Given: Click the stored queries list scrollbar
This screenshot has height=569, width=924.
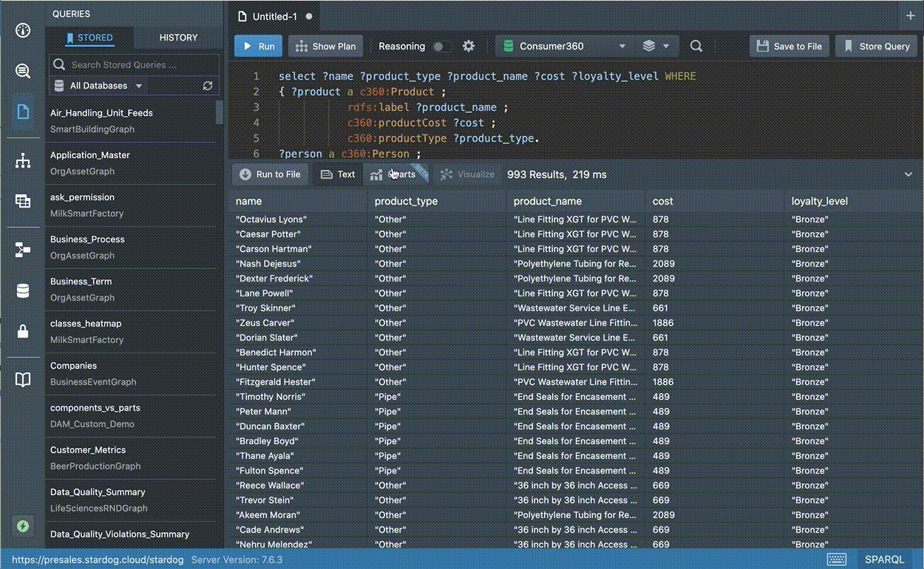Looking at the screenshot, I should (x=220, y=112).
